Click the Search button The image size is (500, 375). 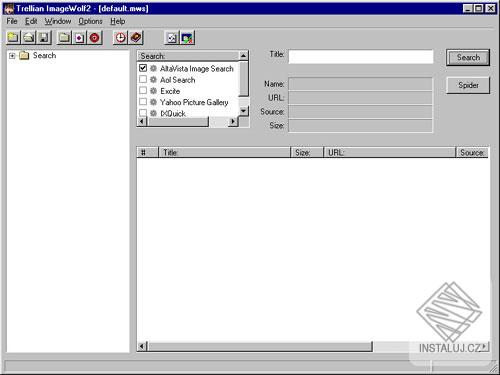[468, 57]
